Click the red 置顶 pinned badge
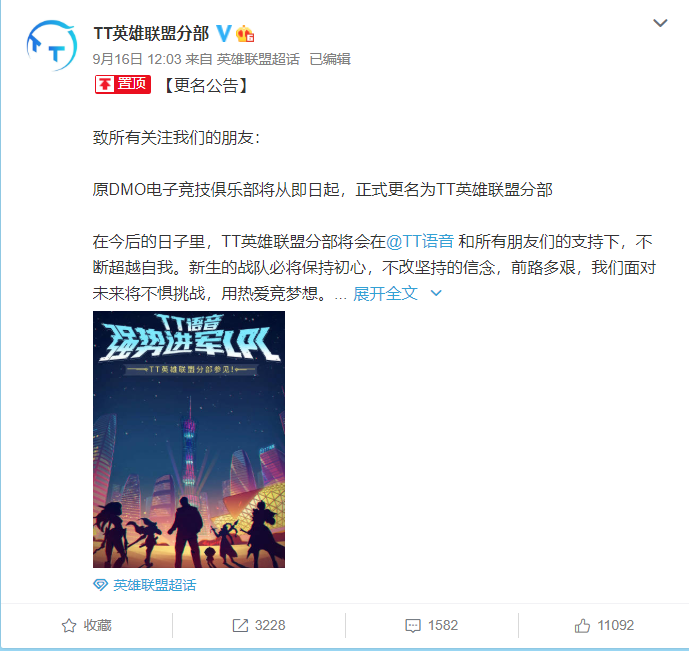This screenshot has width=689, height=651. pyautogui.click(x=123, y=84)
